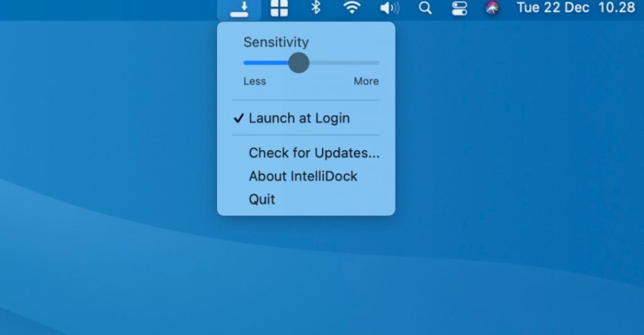Viewport: 644px width, 335px height.
Task: Launch Siri from menu bar
Action: (x=492, y=8)
